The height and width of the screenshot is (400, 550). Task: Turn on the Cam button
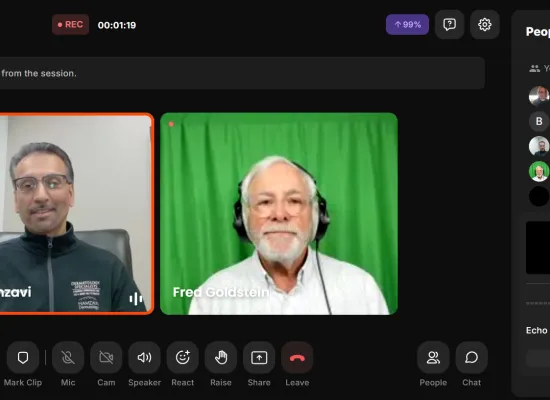[106, 358]
